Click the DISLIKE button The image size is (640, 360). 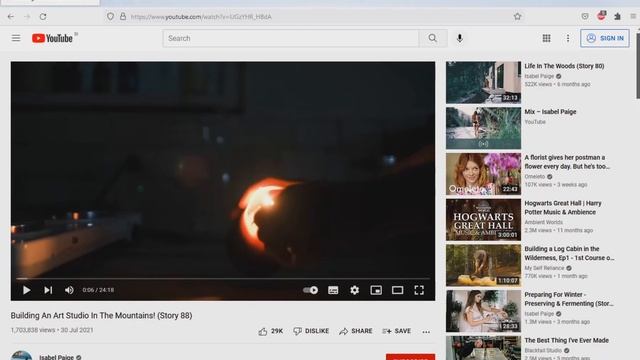tap(311, 331)
